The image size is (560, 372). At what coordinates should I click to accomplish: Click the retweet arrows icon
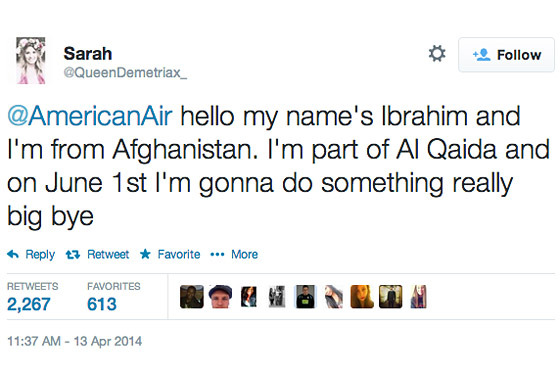(x=72, y=255)
